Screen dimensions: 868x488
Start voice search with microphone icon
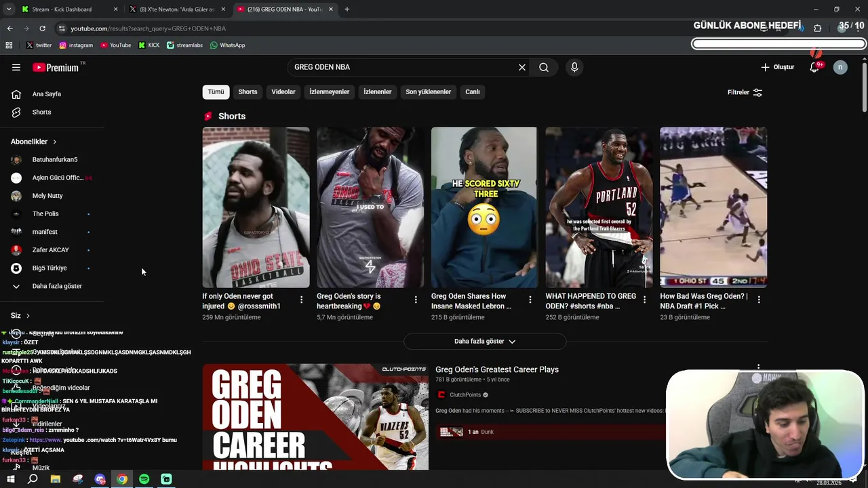tap(574, 67)
